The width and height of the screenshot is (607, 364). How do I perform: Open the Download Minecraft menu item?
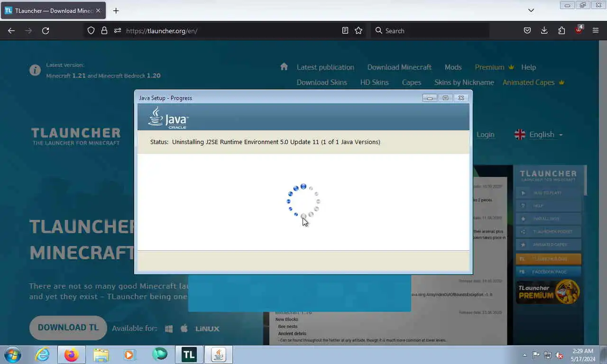point(399,67)
